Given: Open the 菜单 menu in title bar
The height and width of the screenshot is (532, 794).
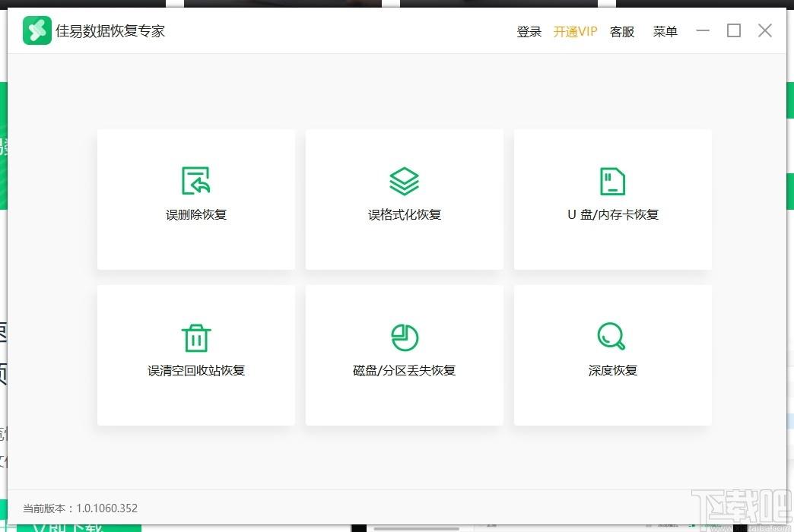Looking at the screenshot, I should pyautogui.click(x=665, y=32).
